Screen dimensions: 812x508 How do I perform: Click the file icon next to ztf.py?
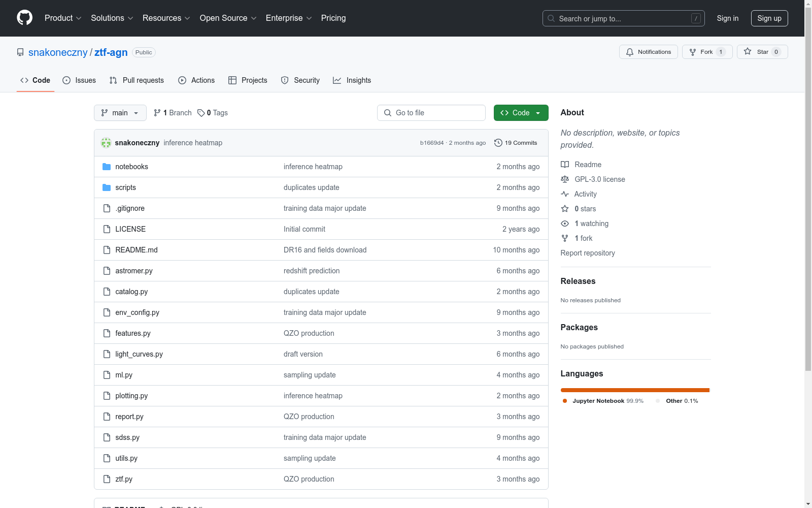coord(107,479)
